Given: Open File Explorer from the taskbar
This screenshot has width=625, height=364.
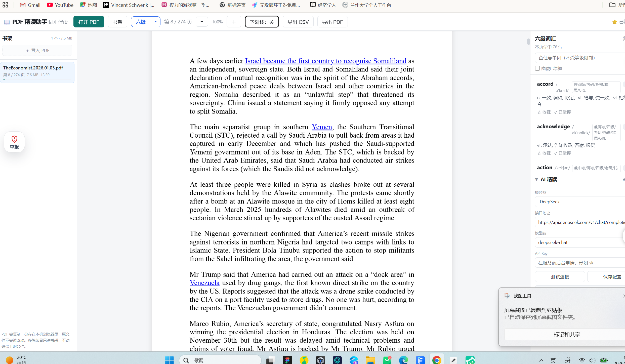Looking at the screenshot, I should 370,360.
